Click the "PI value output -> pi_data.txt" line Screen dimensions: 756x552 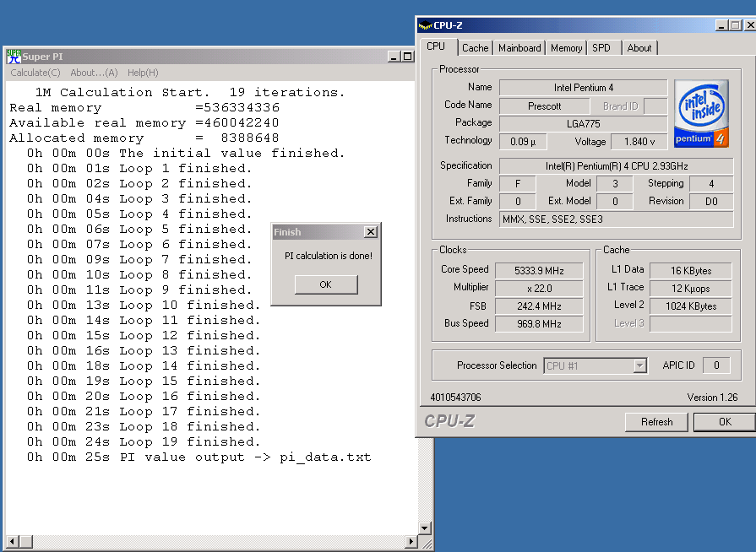coord(199,457)
